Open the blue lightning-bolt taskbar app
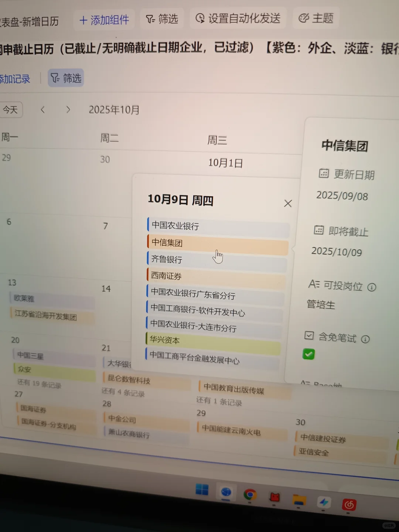Image resolution: width=399 pixels, height=532 pixels. point(324,502)
